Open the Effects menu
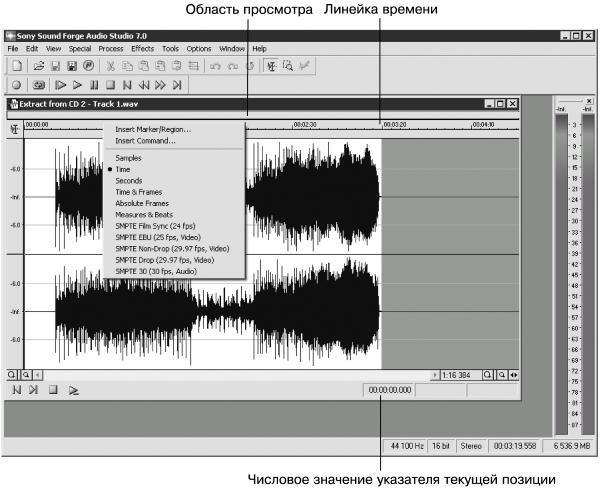This screenshot has width=600, height=489. pos(142,49)
